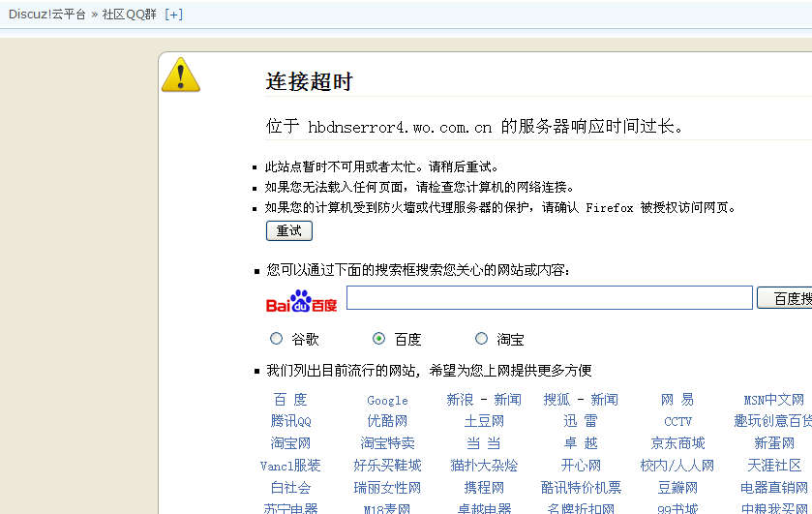812x514 pixels.
Task: Open 校内/人人网 link
Action: pos(677,466)
